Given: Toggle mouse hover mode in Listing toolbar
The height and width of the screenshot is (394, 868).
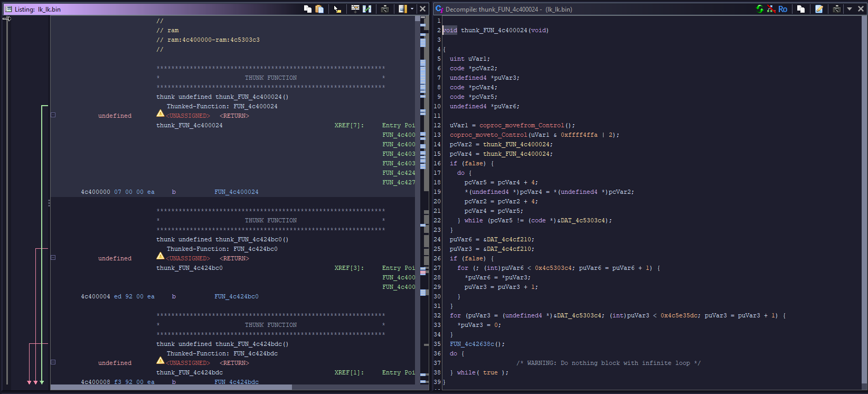Looking at the screenshot, I should click(337, 9).
